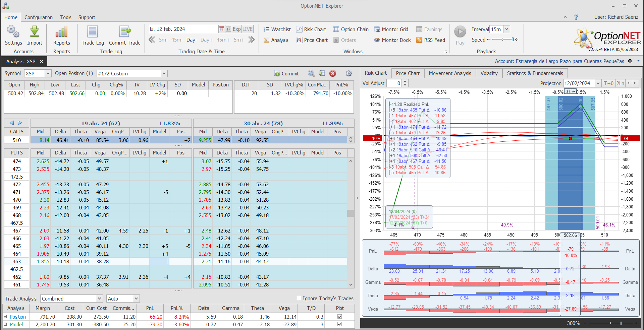
Task: Go to the next expiration with the right arrow
Action: tap(20, 123)
